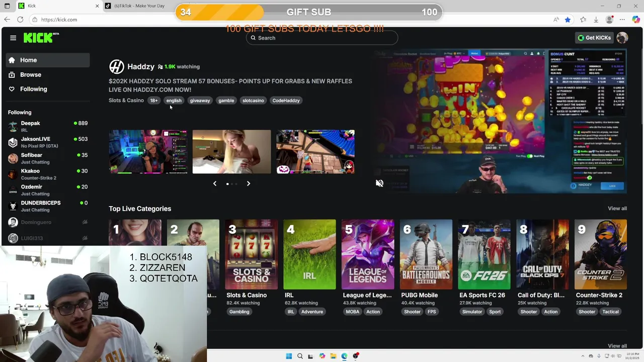Select Browse in sidebar
The image size is (644, 362).
pos(48,74)
